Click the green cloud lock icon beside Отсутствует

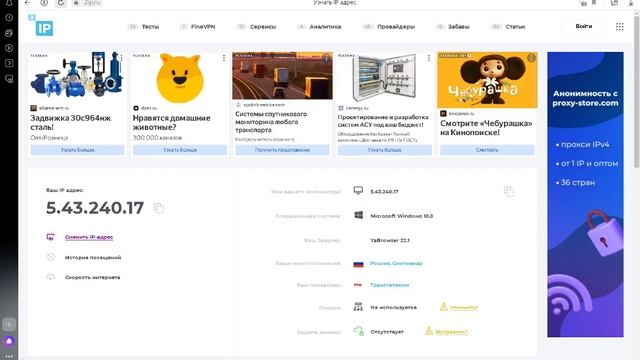coord(358,331)
